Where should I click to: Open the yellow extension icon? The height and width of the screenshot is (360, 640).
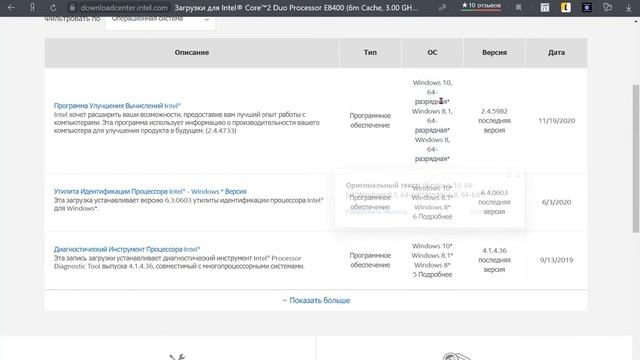pyautogui.click(x=566, y=7)
